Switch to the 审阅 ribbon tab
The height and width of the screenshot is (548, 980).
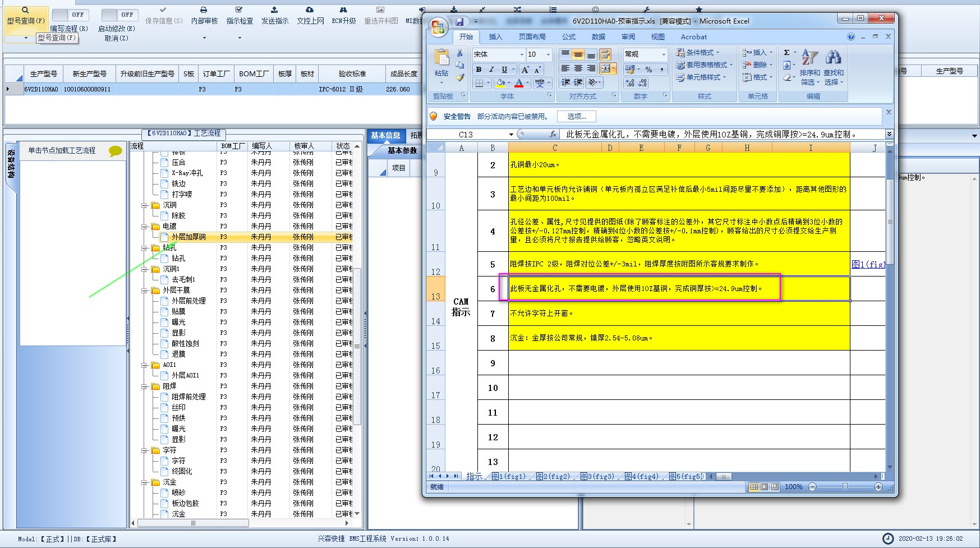click(x=628, y=37)
